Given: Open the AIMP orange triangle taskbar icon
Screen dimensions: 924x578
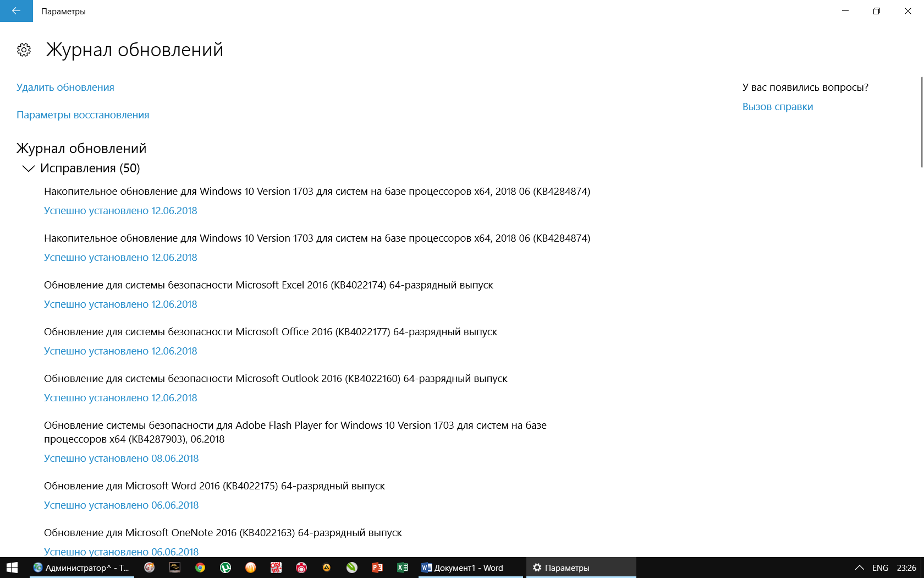Looking at the screenshot, I should tap(327, 568).
